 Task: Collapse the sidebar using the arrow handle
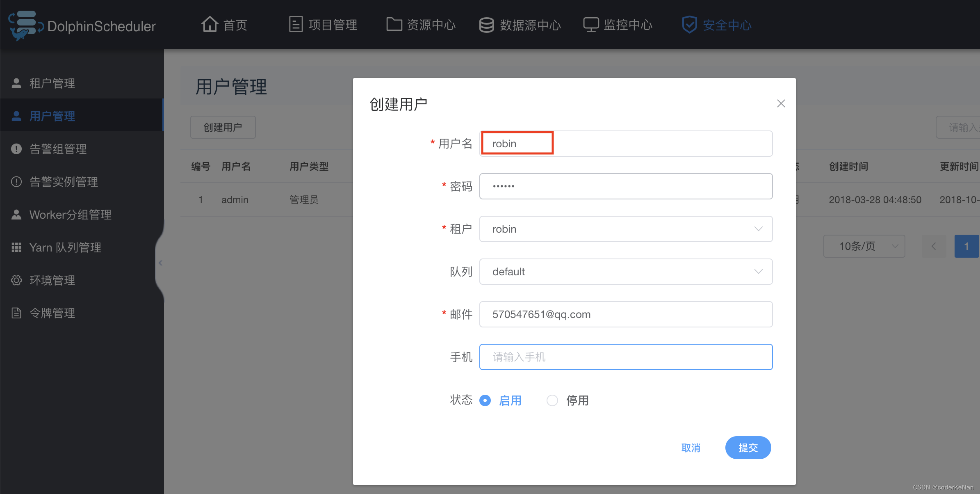(160, 263)
